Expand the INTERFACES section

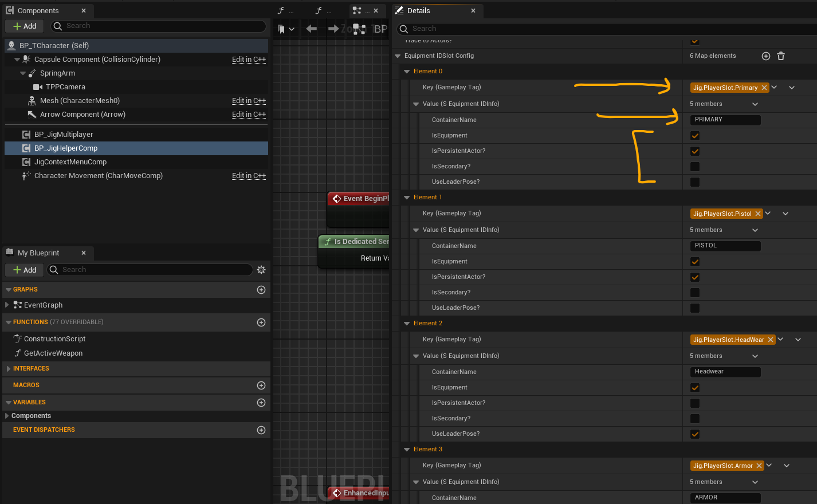[8, 369]
